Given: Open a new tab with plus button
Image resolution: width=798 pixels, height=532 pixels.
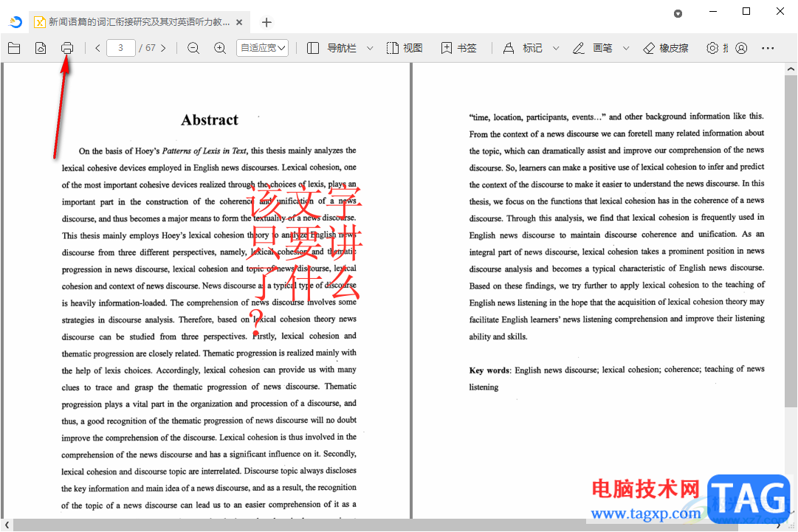Looking at the screenshot, I should coord(266,22).
